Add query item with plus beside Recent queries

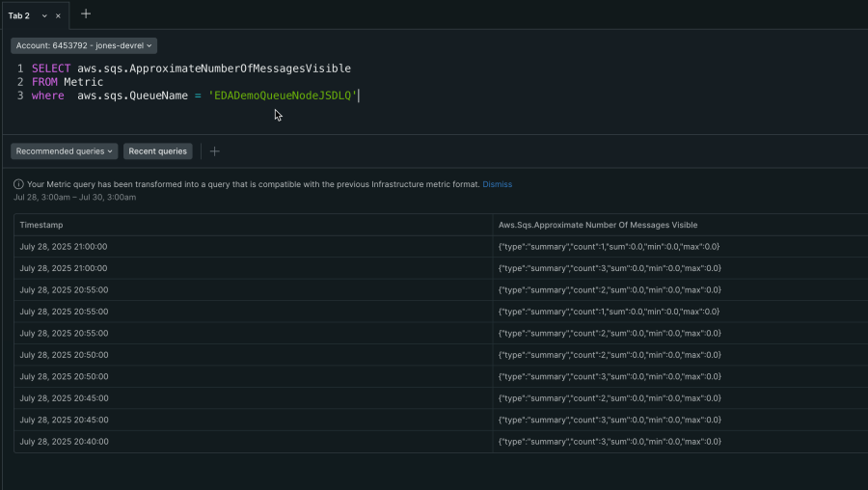click(215, 151)
